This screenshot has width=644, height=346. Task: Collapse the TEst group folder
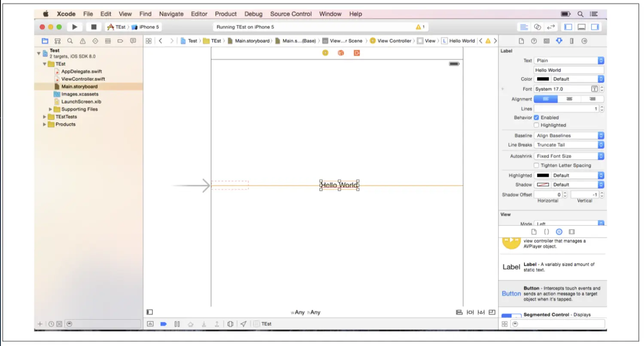pos(45,64)
